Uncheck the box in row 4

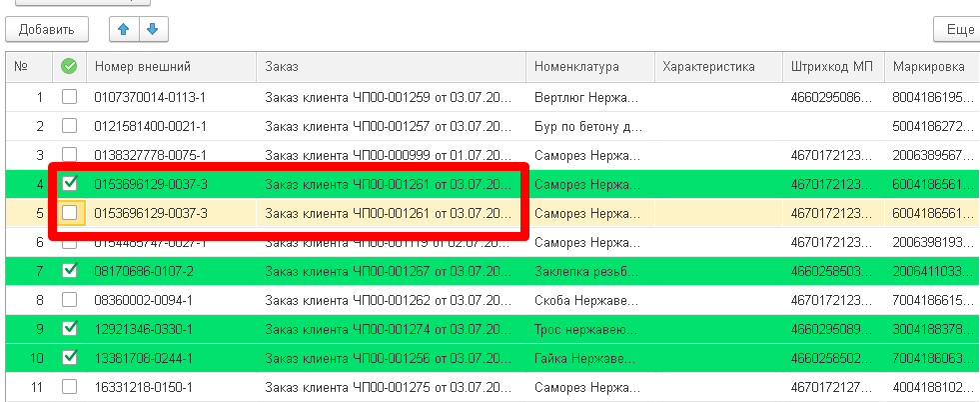pyautogui.click(x=69, y=183)
